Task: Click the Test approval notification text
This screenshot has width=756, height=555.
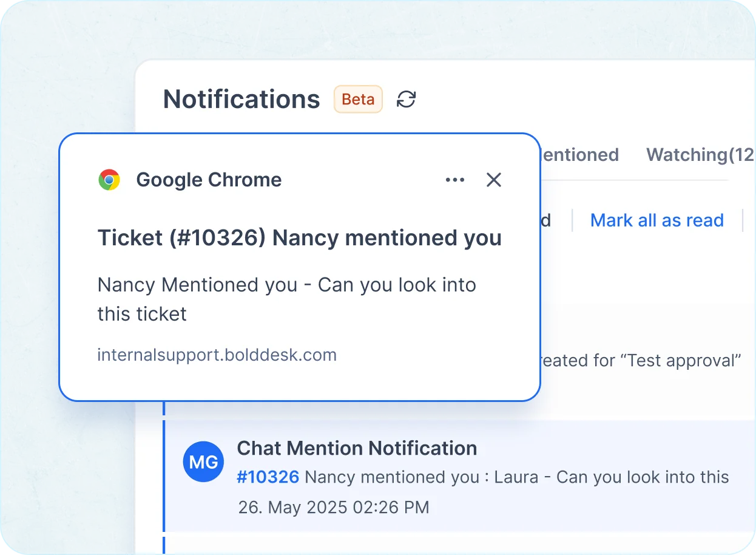Action: (641, 361)
